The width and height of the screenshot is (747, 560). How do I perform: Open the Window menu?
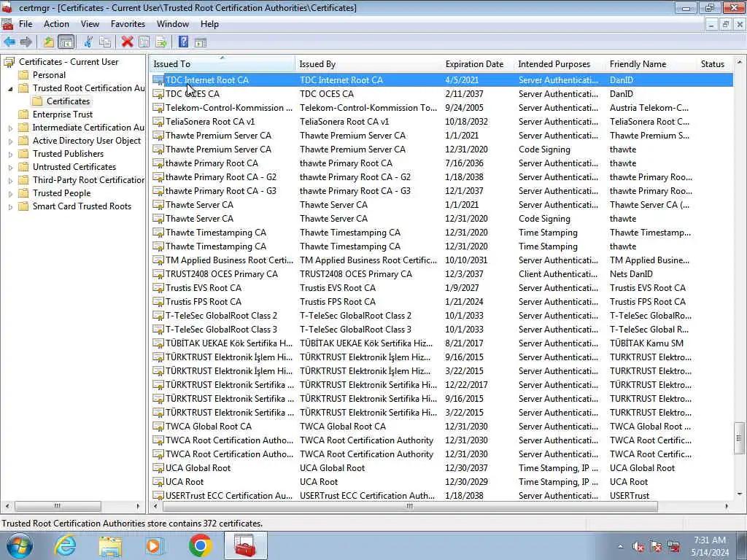point(172,24)
